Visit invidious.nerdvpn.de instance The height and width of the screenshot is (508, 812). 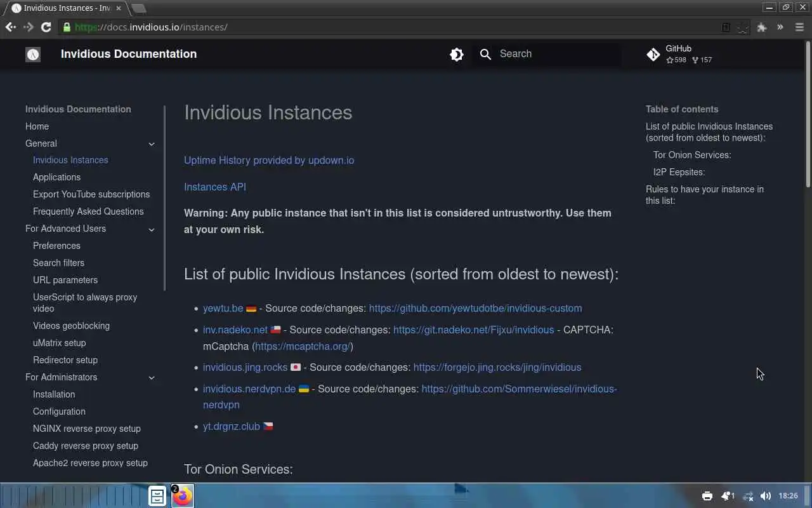coord(249,389)
